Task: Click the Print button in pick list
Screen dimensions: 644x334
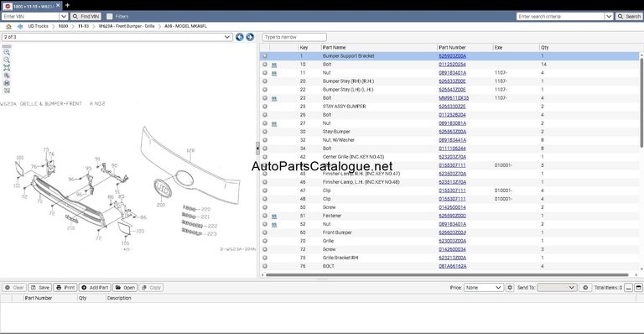Action: point(65,288)
